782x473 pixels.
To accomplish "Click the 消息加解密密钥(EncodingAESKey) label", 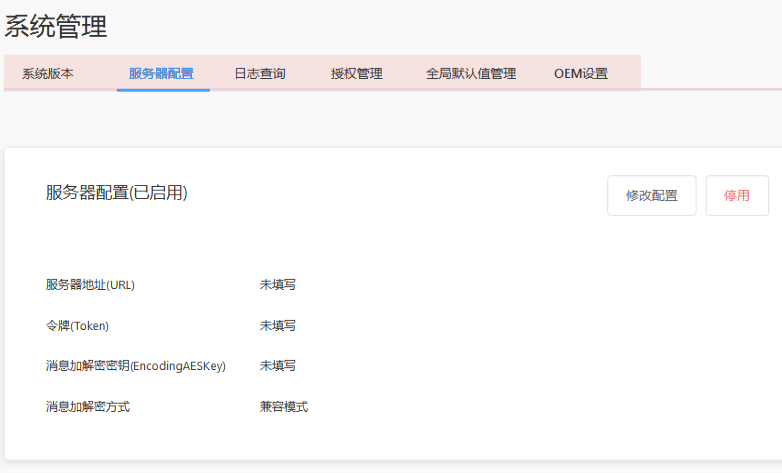I will point(136,366).
